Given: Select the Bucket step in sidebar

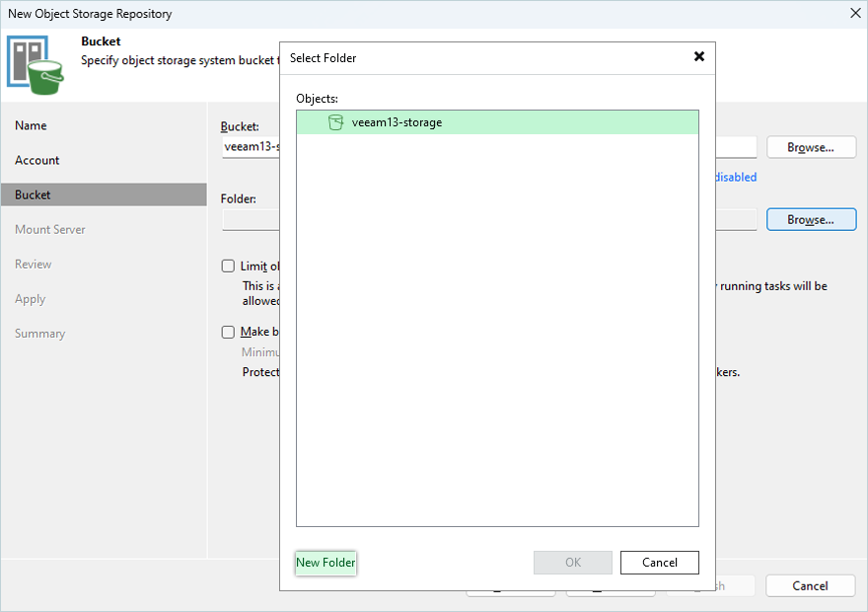Looking at the screenshot, I should pos(33,194).
